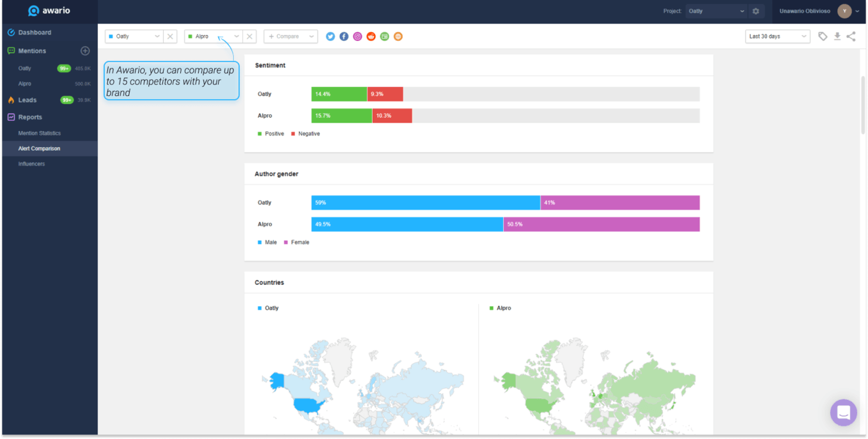Image resolution: width=868 pixels, height=439 pixels.
Task: Open the Compare alert dropdown
Action: [x=291, y=36]
